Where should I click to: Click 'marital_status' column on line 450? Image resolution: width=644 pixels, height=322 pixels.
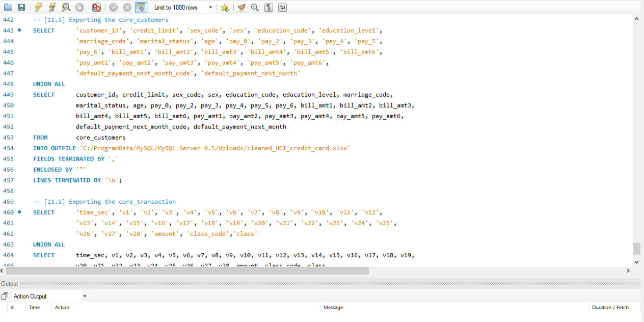click(101, 105)
